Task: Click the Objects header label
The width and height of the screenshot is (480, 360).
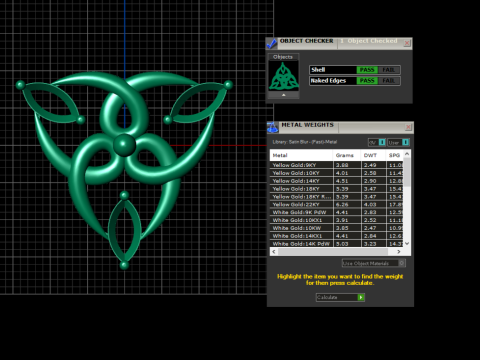Action: (283, 57)
